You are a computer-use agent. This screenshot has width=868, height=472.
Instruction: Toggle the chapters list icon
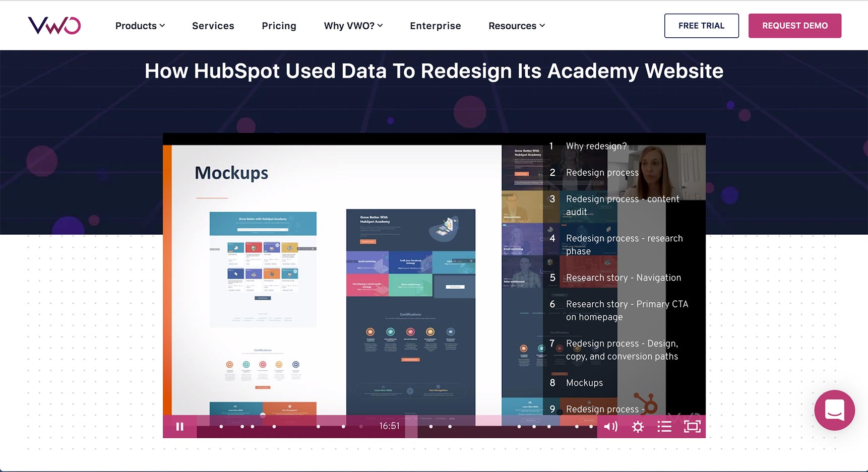click(664, 427)
